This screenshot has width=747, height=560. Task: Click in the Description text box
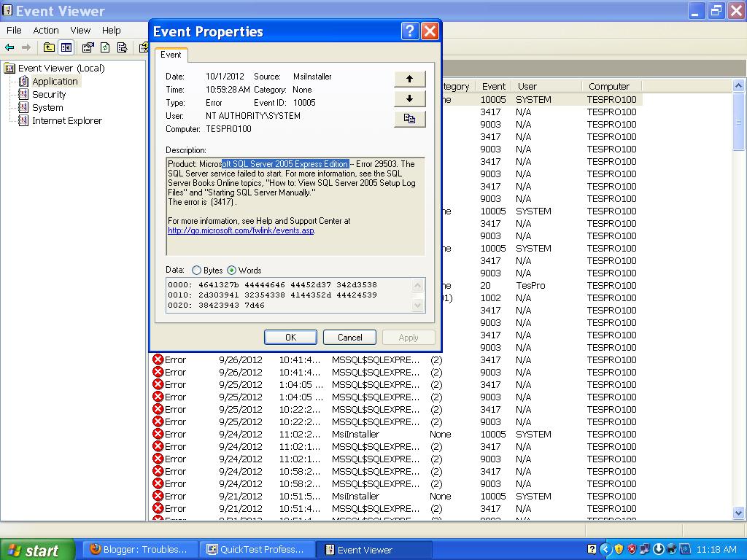tap(295, 206)
